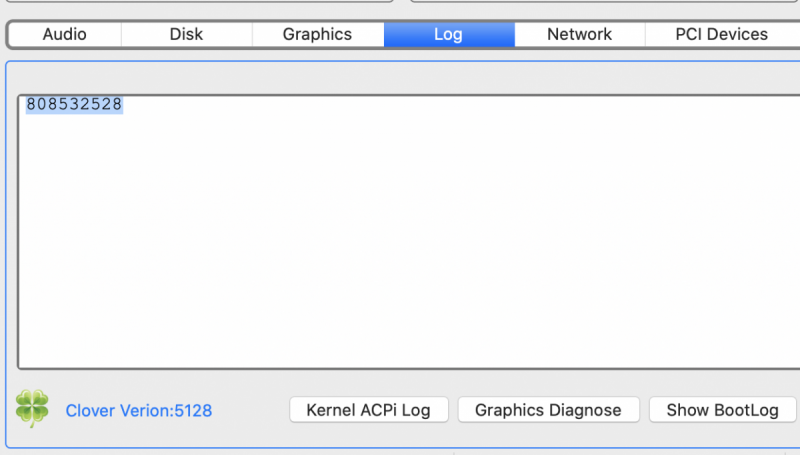Image resolution: width=800 pixels, height=455 pixels.
Task: Switch to the Audio tab
Action: 64,34
